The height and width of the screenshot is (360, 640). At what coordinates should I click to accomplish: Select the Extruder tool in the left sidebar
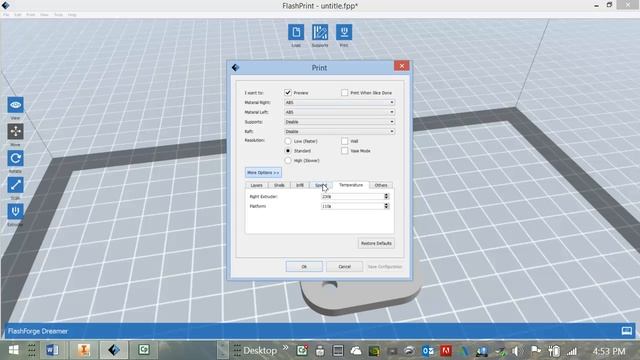16,211
